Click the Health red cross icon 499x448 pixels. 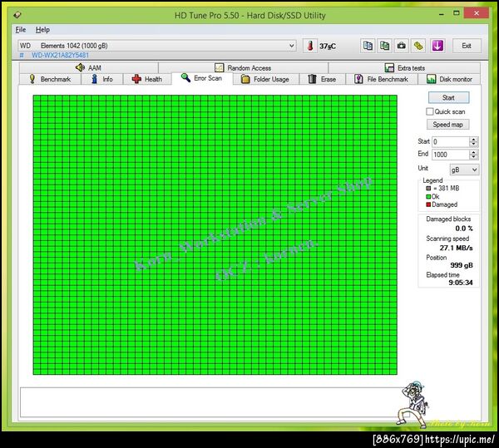point(136,79)
